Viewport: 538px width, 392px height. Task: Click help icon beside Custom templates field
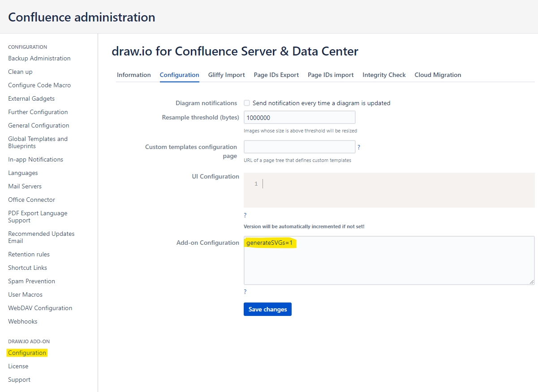coord(359,147)
